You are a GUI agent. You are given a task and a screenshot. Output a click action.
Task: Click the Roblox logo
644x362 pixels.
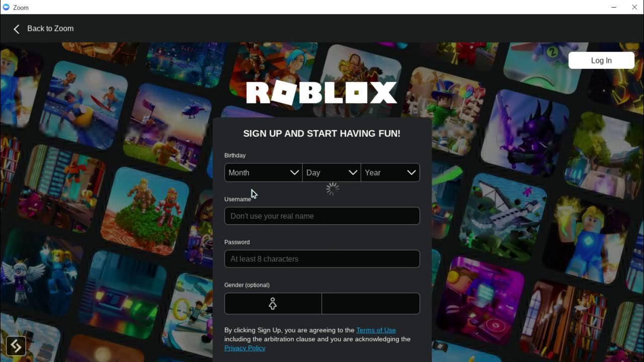(321, 93)
